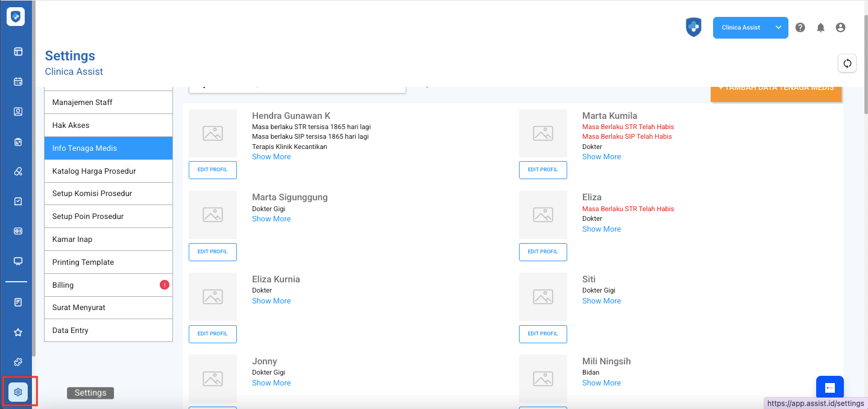The height and width of the screenshot is (409, 868).
Task: Expand Show More for Siti
Action: click(x=601, y=301)
